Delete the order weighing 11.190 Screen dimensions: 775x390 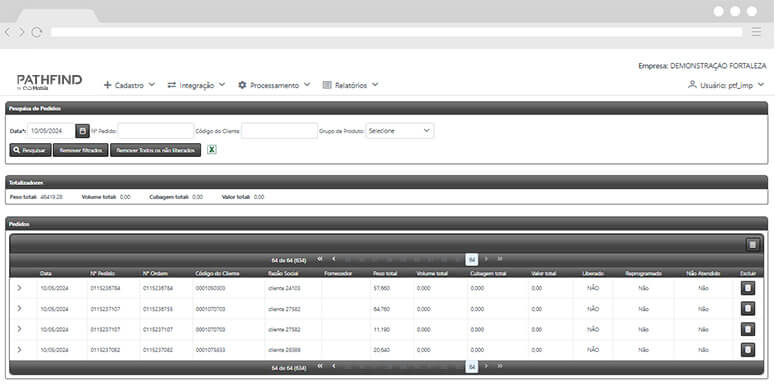(747, 329)
